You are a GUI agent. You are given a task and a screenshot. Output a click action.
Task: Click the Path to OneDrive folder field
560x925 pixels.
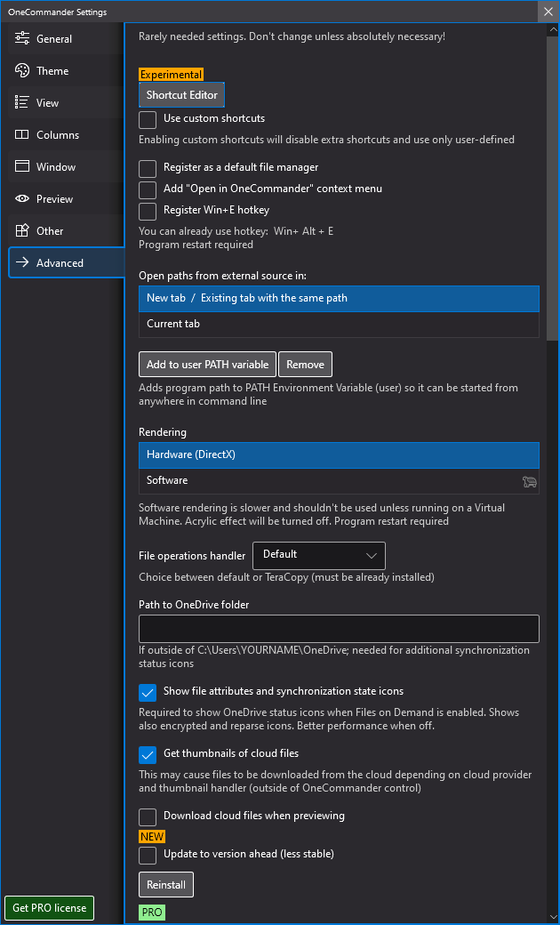(339, 629)
